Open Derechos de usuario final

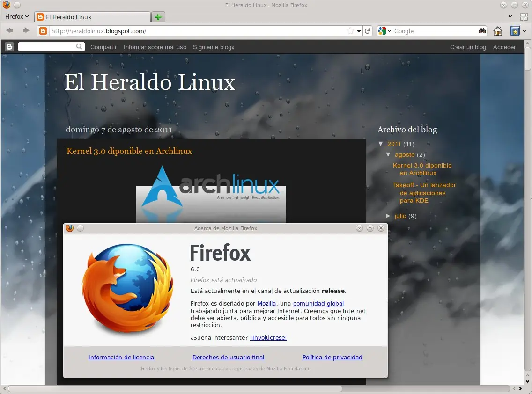pyautogui.click(x=229, y=357)
